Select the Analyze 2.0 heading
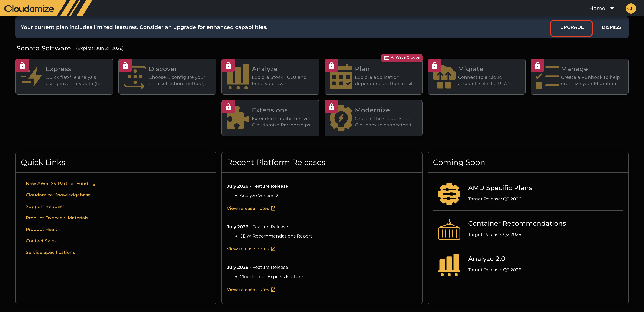 (486, 259)
